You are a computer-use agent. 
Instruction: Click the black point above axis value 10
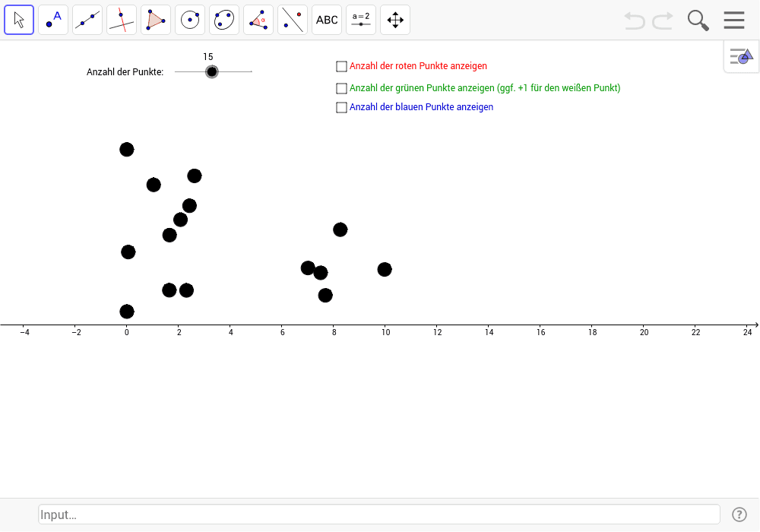385,269
